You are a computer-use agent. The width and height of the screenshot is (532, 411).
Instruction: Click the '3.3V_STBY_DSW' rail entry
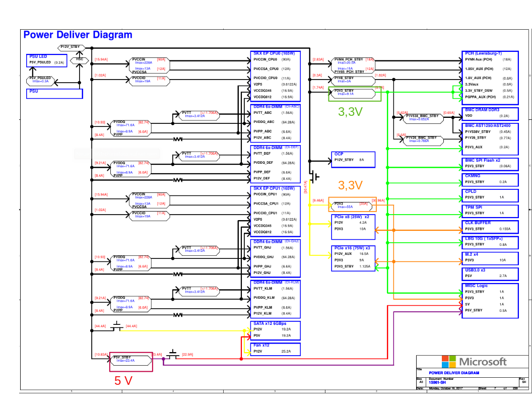click(479, 91)
